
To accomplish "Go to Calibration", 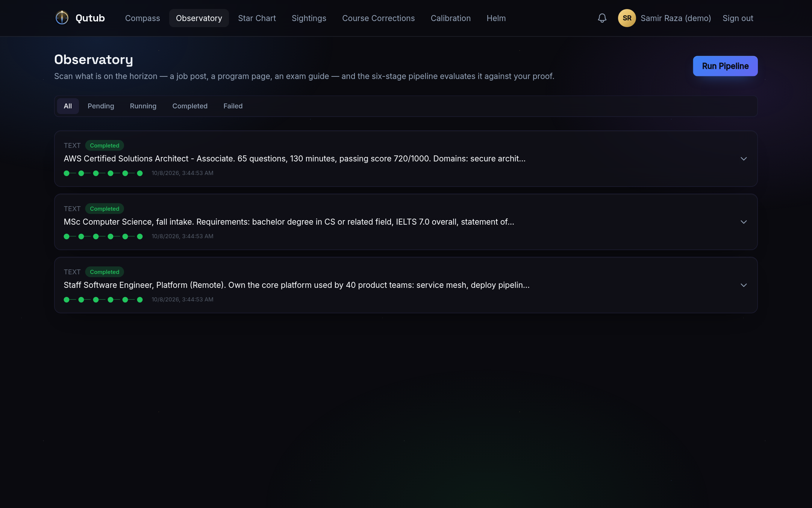I will [x=450, y=18].
